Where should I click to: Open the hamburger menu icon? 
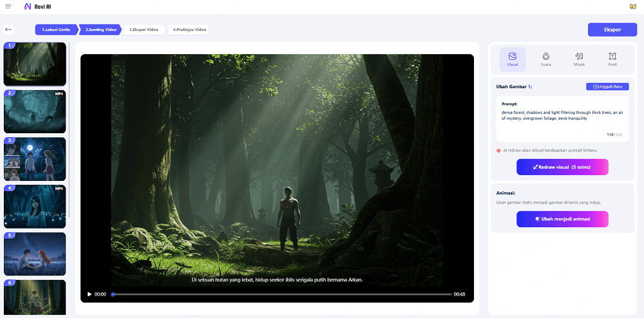(8, 6)
